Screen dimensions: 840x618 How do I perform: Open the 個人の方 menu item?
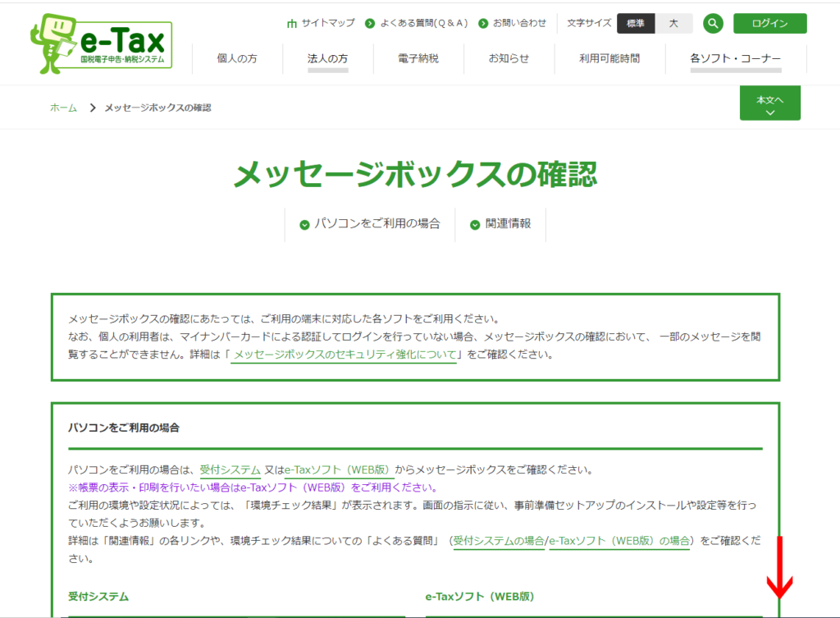[237, 59]
